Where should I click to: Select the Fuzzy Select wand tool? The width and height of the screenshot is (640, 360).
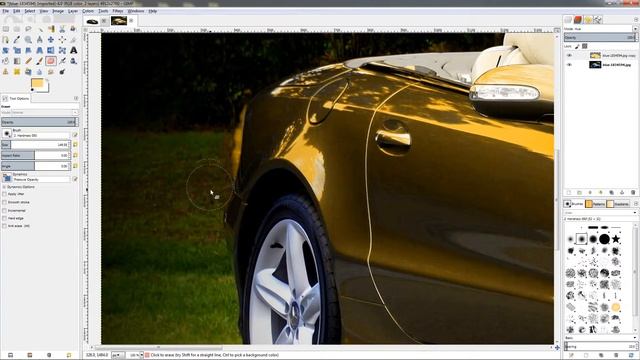point(40,29)
